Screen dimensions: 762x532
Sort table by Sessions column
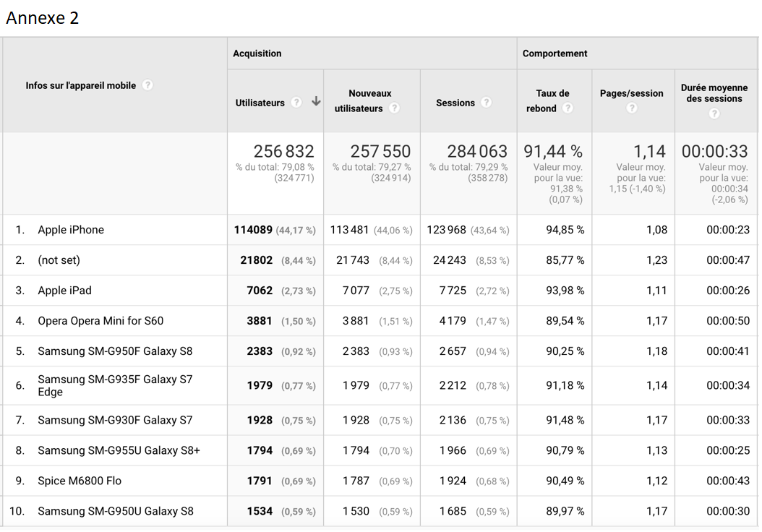[455, 103]
